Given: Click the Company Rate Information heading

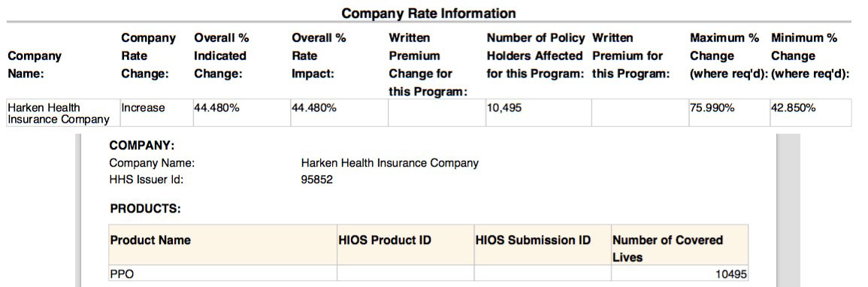Looking at the screenshot, I should [x=428, y=14].
